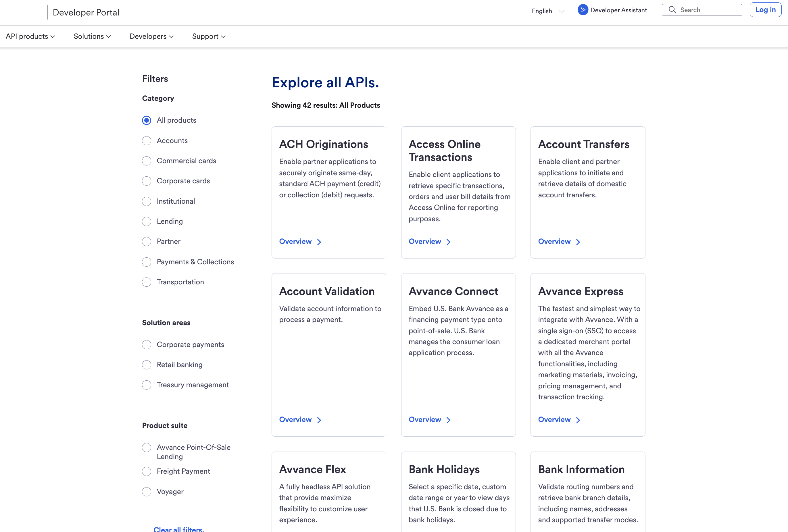Select the Payments & Collections filter
This screenshot has width=788, height=532.
coord(147,262)
